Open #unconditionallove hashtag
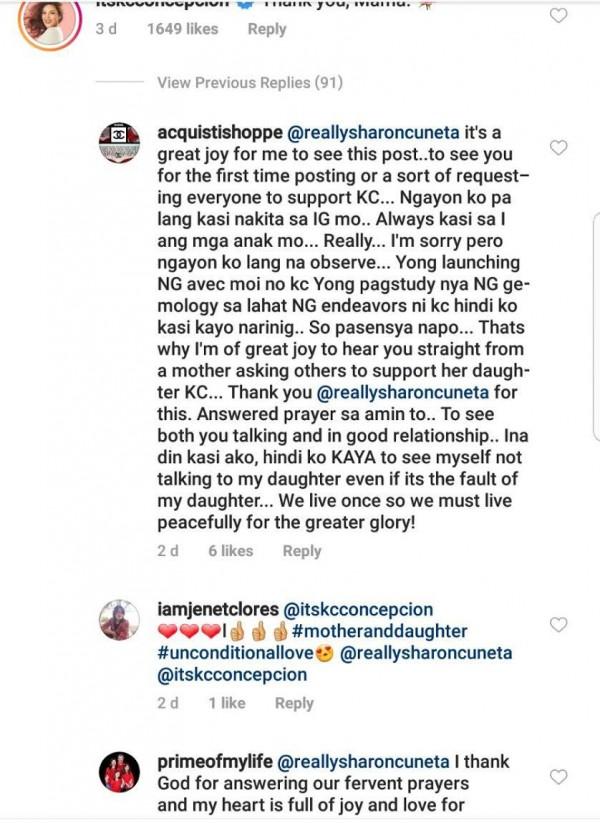The height and width of the screenshot is (823, 600). tap(235, 653)
